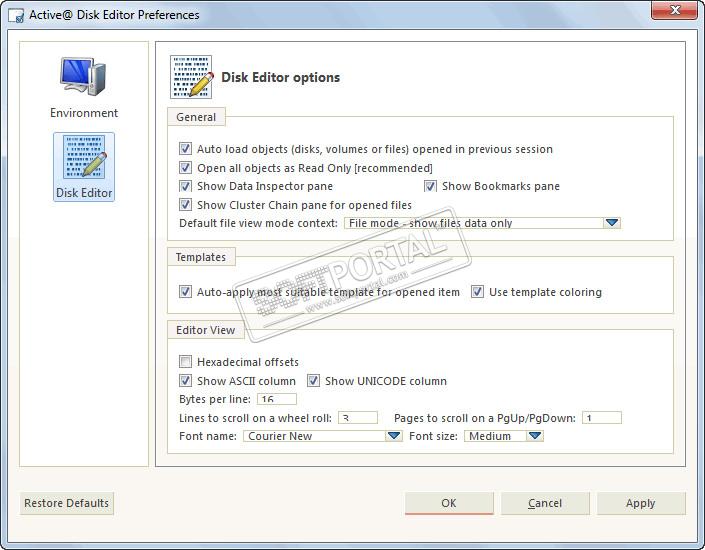This screenshot has height=550, width=705.
Task: Toggle Show Cluster Chain pane for opened files
Action: coord(185,205)
